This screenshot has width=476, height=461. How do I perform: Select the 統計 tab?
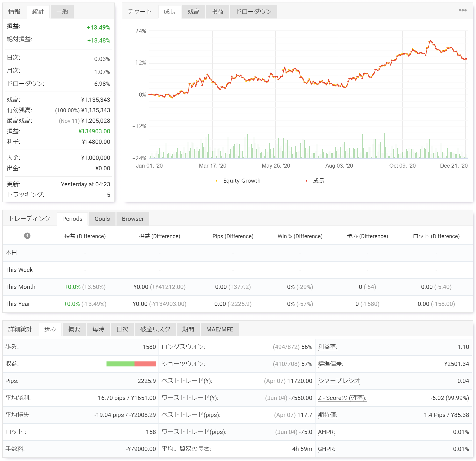(38, 12)
